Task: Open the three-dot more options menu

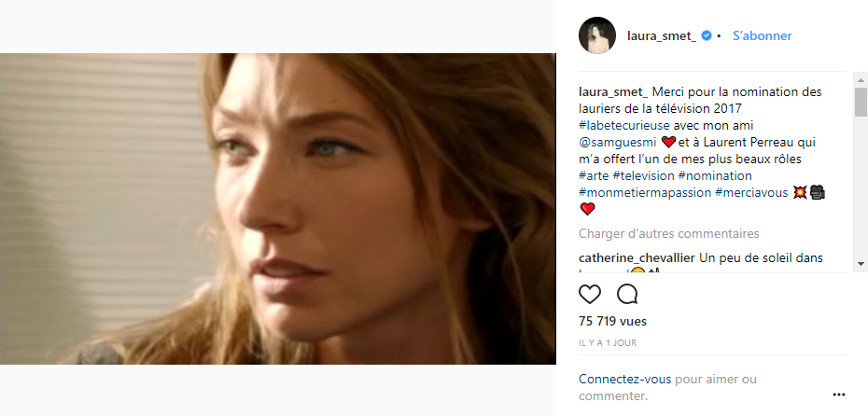Action: pyautogui.click(x=838, y=394)
